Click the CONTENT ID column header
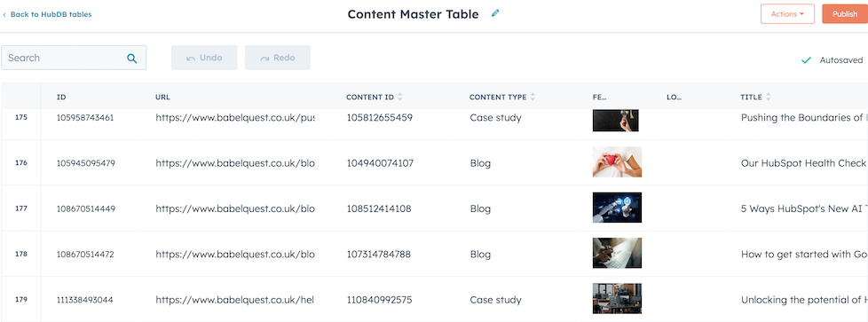The width and height of the screenshot is (868, 322). coord(370,97)
